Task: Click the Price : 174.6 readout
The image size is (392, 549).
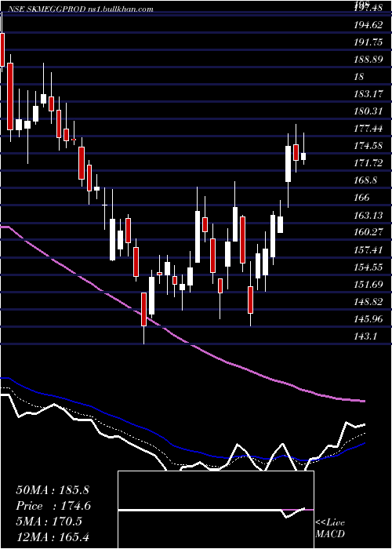Action: (x=53, y=506)
